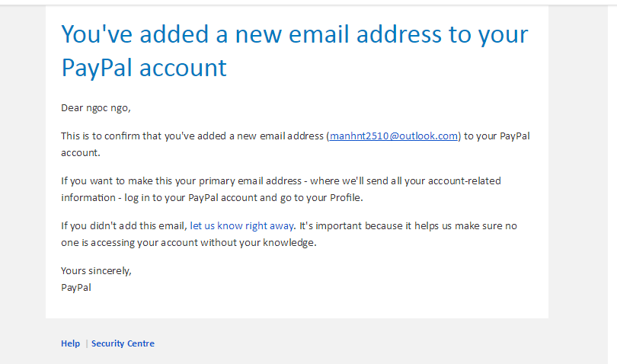Click "PayPal account" on the heading's second line
The width and height of the screenshot is (617, 364).
(144, 68)
